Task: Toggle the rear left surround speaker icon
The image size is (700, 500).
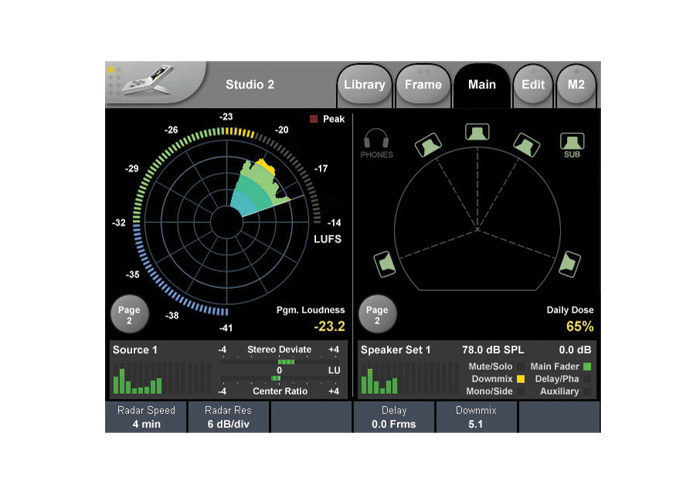Action: [385, 264]
